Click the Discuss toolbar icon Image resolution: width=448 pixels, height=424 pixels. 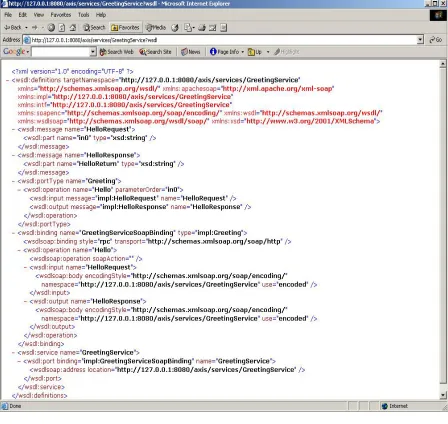pos(224,28)
